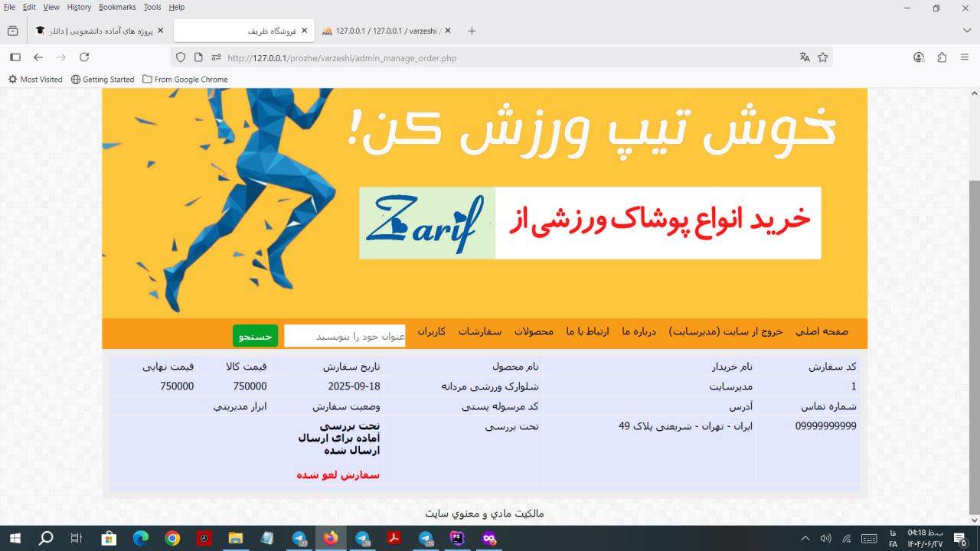This screenshot has width=980, height=551.
Task: Open the Firefox account profile icon
Action: point(919,57)
